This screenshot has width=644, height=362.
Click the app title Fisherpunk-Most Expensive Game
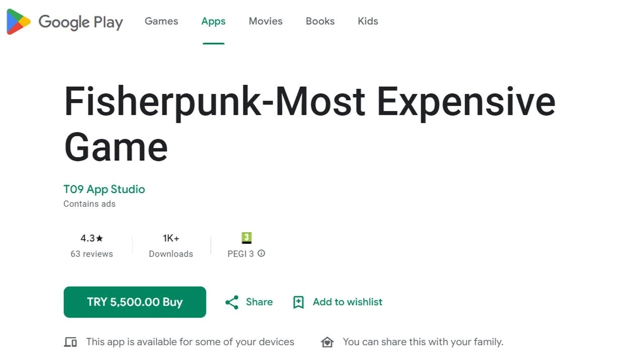[x=310, y=124]
